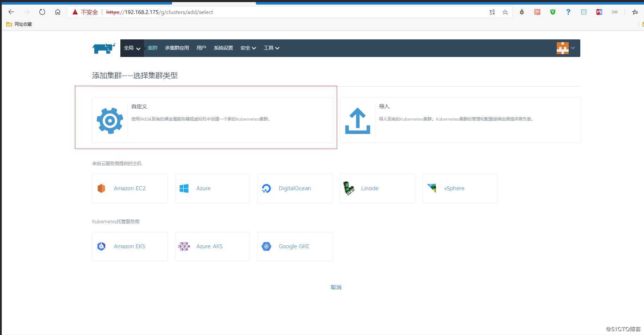Reload the page with refresh icon
Viewport: 644px width, 335px height.
pyautogui.click(x=42, y=12)
